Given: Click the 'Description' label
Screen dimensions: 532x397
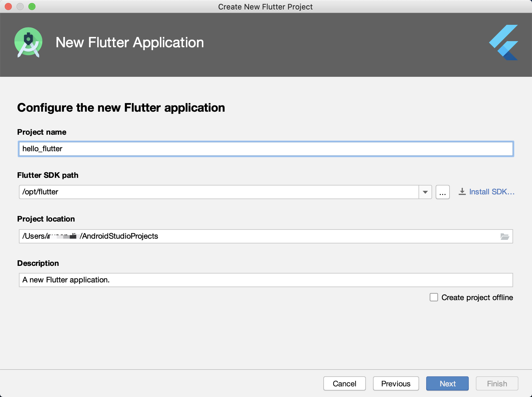Looking at the screenshot, I should (x=38, y=263).
